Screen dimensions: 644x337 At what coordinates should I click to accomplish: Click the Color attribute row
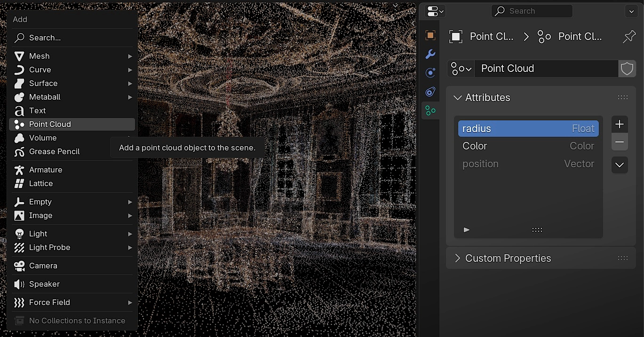tap(517, 146)
